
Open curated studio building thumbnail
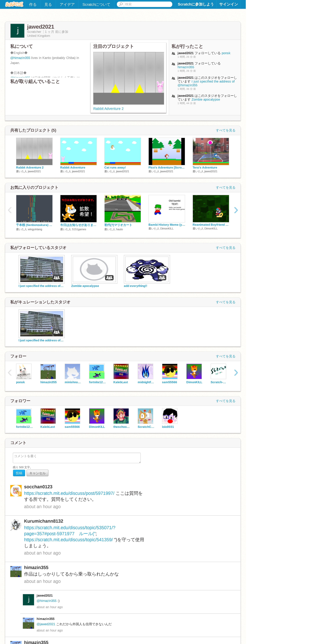click(x=41, y=324)
